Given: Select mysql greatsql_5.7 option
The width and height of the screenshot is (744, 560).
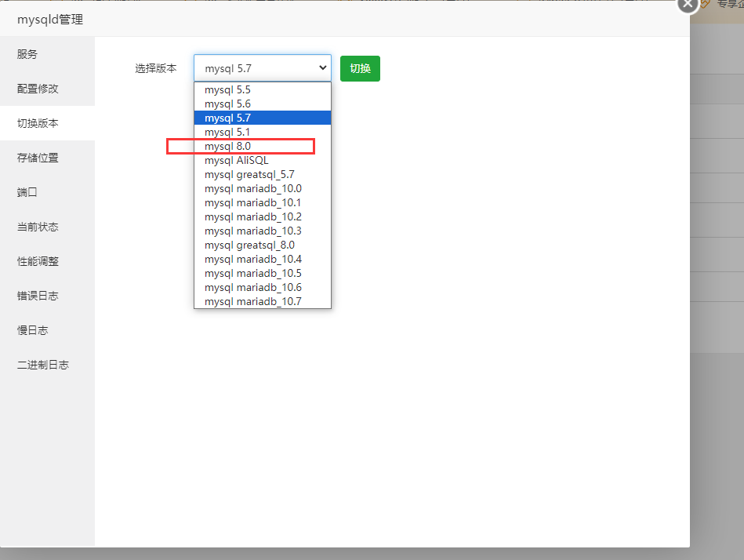Looking at the screenshot, I should coord(263,174).
